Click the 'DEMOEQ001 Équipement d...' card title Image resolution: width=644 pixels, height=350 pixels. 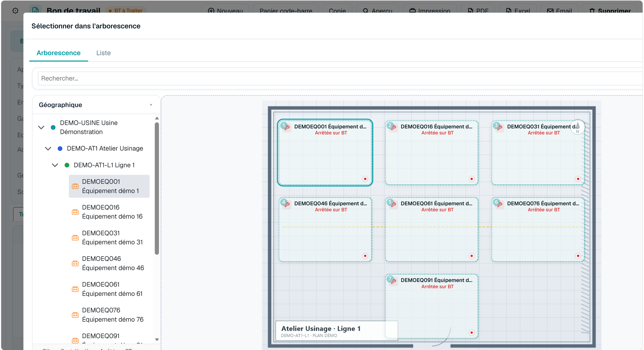[331, 126]
